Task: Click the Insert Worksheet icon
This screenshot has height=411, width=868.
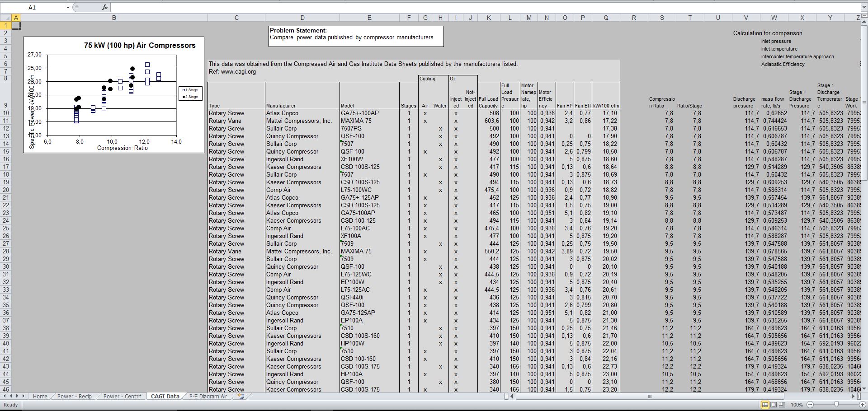Action: (x=241, y=396)
